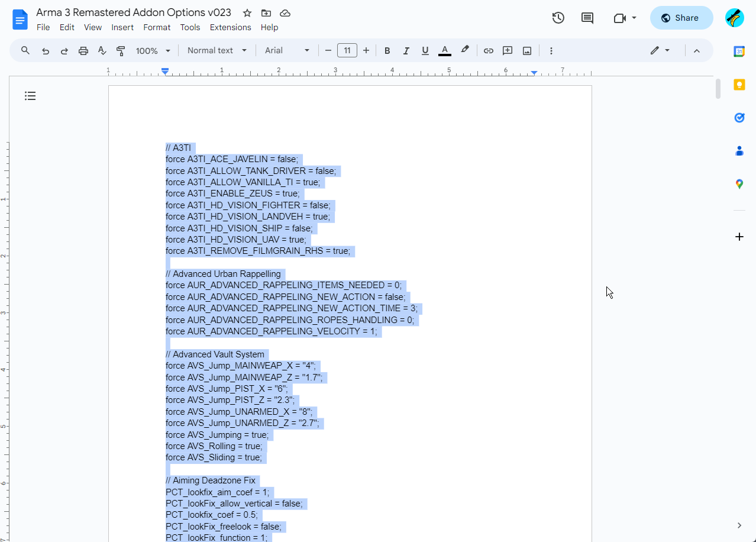Open the Arial font dropdown
Image resolution: width=756 pixels, height=542 pixels.
287,51
